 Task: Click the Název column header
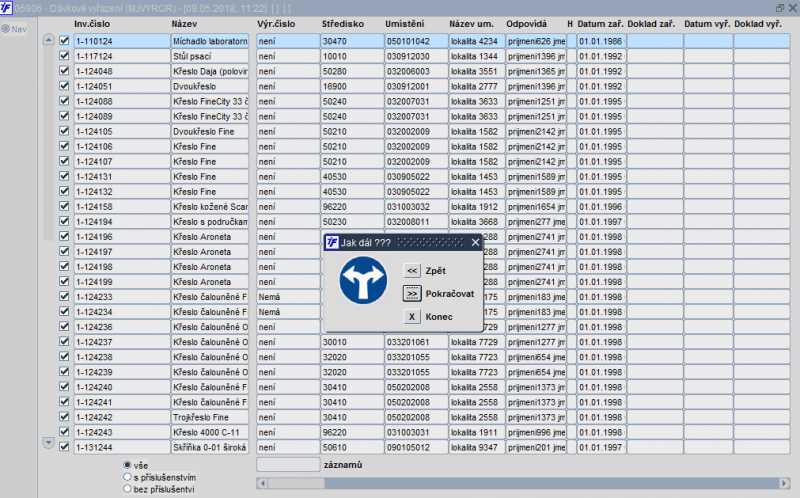(184, 24)
